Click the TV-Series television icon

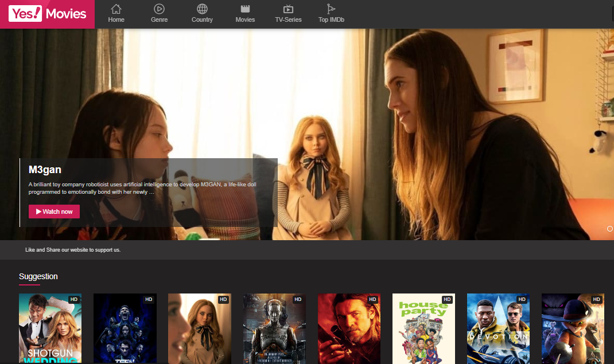[x=288, y=9]
